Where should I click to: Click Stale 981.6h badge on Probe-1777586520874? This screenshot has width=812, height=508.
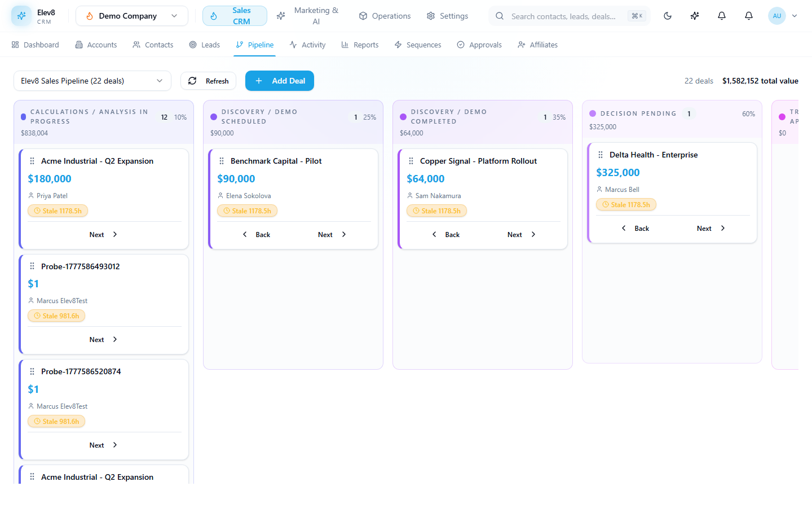tap(56, 422)
